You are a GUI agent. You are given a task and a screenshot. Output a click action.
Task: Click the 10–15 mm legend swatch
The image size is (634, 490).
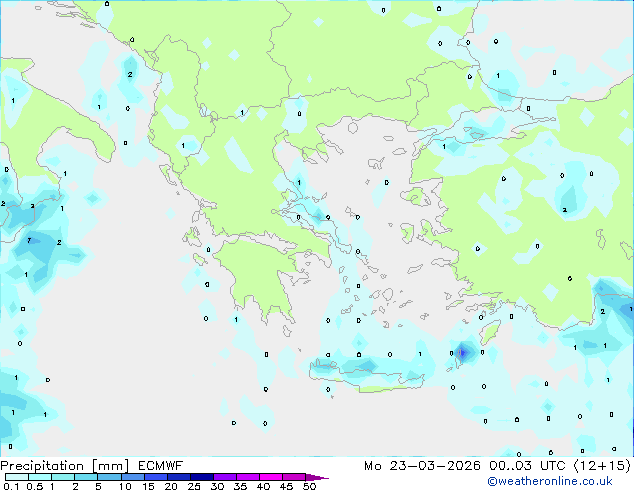coord(133,477)
